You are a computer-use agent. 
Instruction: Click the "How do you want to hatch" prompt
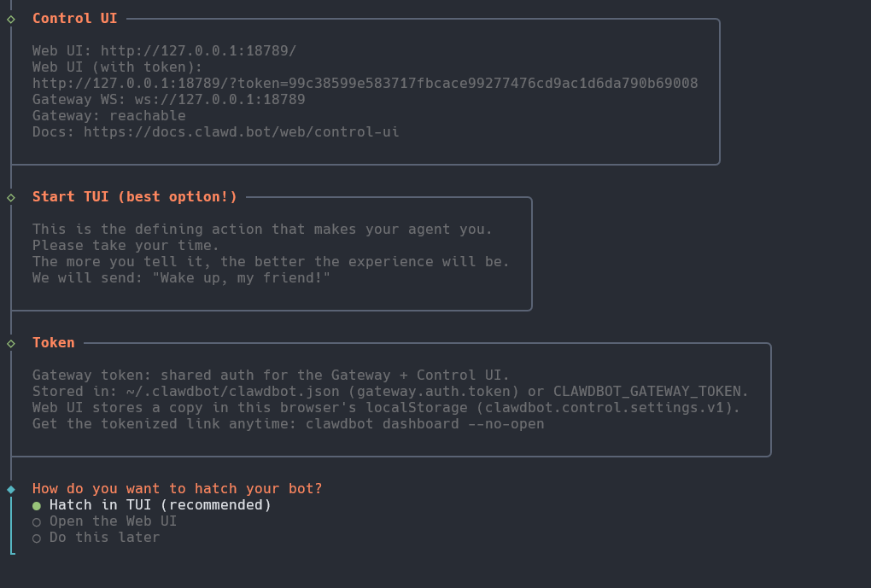[177, 489]
